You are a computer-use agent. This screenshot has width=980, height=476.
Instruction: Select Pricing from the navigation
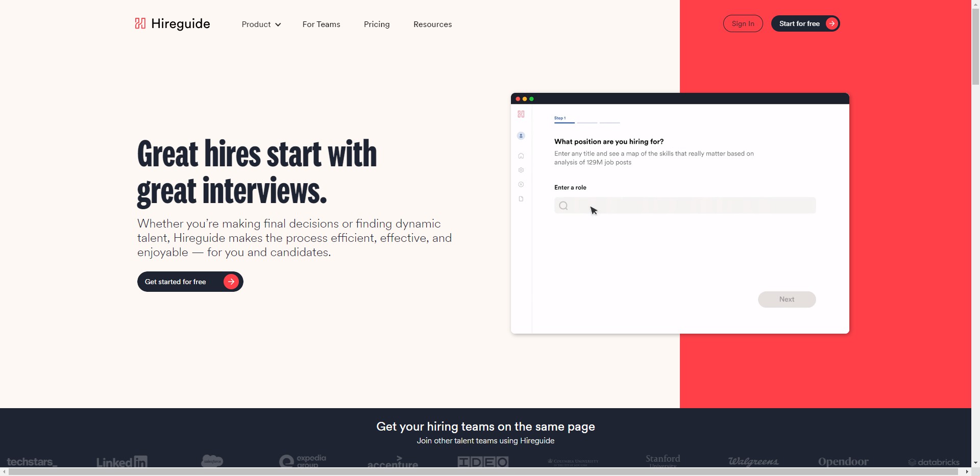coord(377,24)
